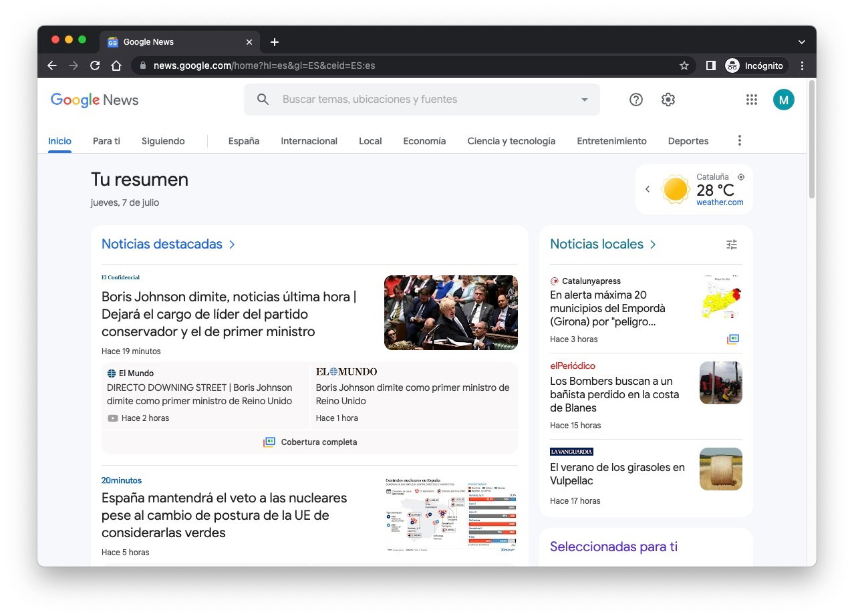Click the profile avatar M

pos(783,99)
